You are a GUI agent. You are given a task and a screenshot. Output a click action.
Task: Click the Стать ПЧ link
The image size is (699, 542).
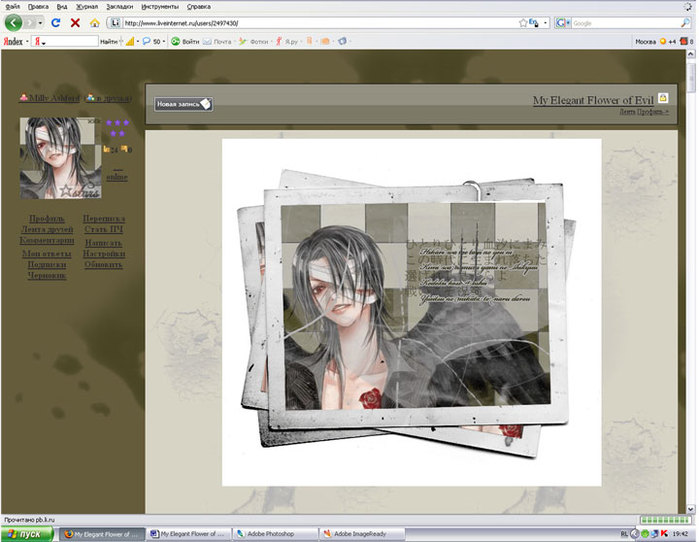point(103,230)
